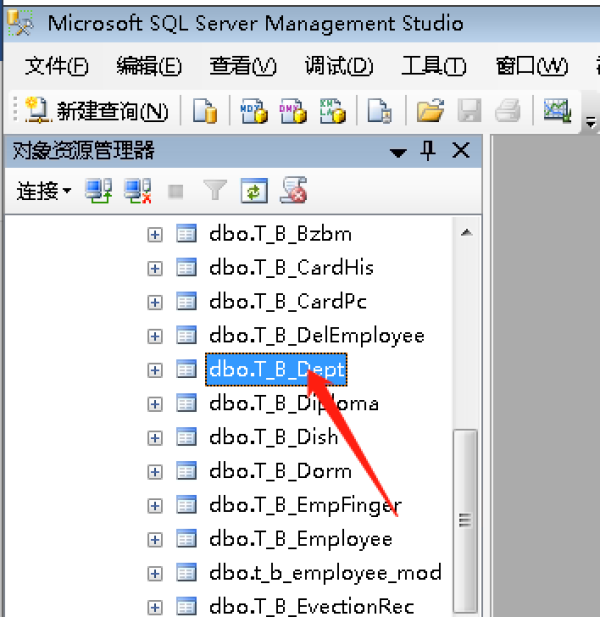Expand the dbo.T_B_Employee table node

[155, 539]
